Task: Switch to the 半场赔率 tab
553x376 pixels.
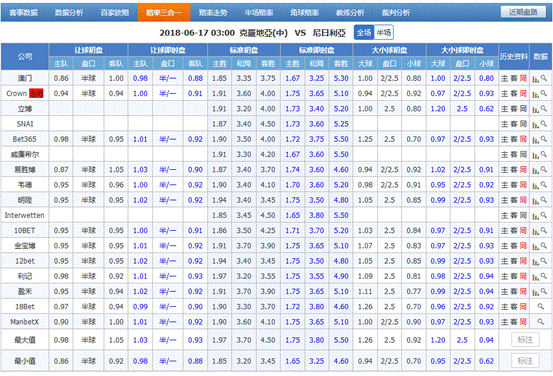Action: pyautogui.click(x=259, y=13)
